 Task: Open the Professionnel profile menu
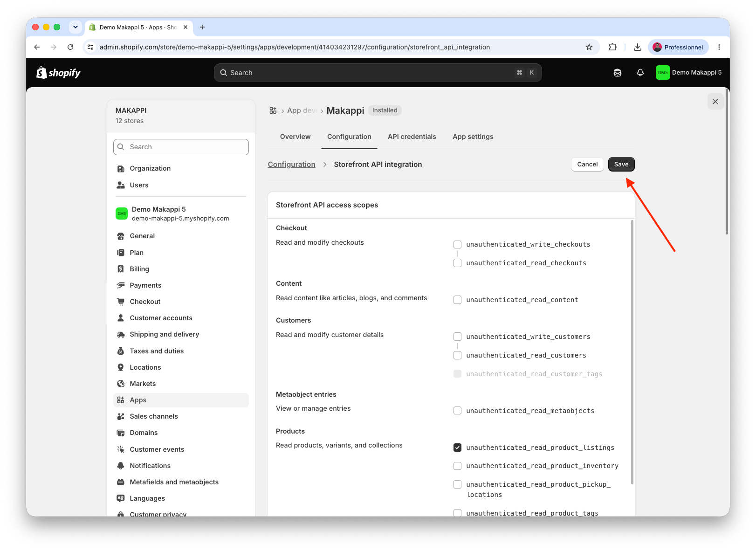tap(678, 47)
